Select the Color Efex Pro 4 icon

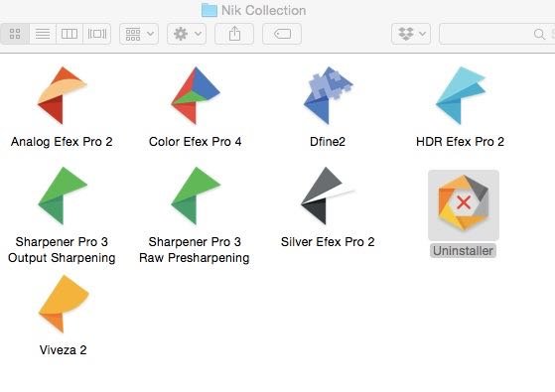(196, 95)
